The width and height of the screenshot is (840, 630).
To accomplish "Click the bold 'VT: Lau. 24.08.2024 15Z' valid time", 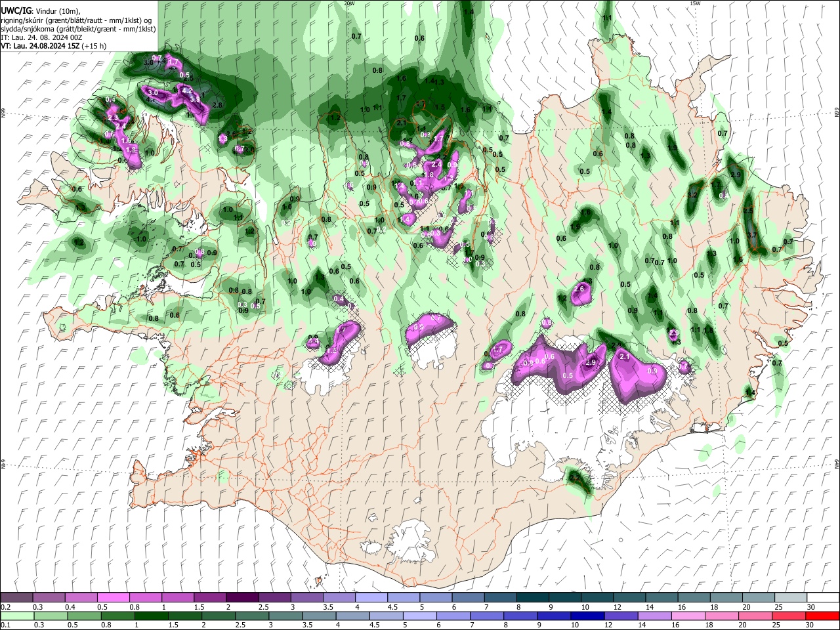I will tap(41, 46).
